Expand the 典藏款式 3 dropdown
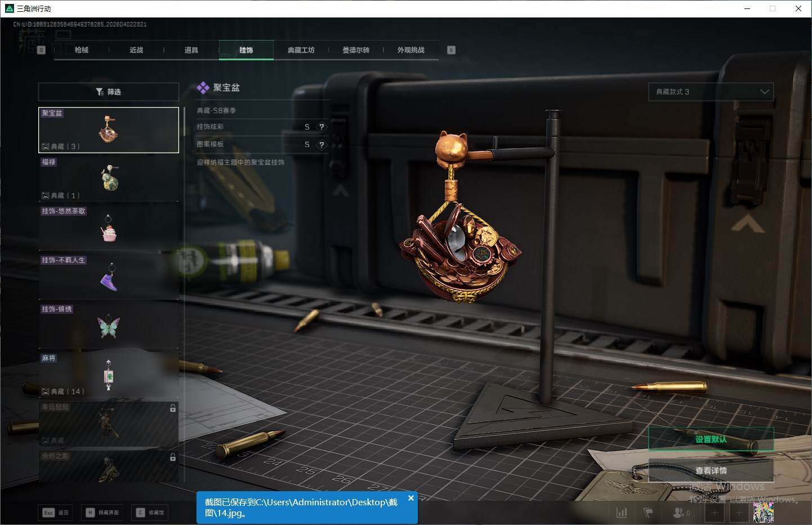This screenshot has width=812, height=525. (711, 92)
